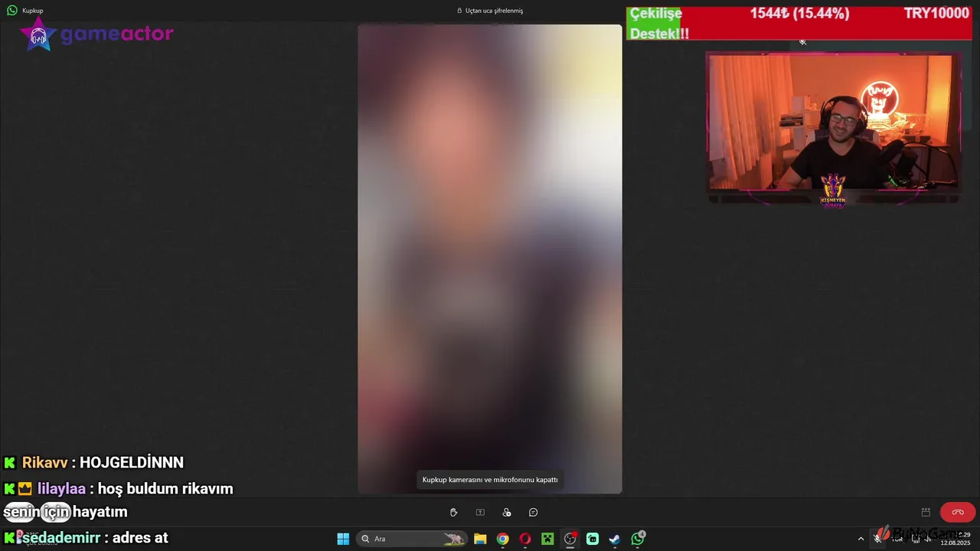980x551 pixels.
Task: End the call with red hang-up button
Action: click(958, 513)
